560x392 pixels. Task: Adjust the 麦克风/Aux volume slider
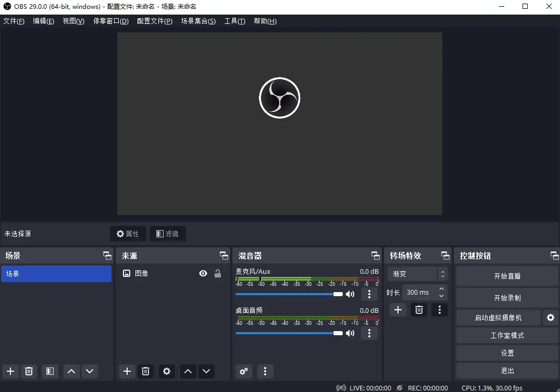[289, 294]
